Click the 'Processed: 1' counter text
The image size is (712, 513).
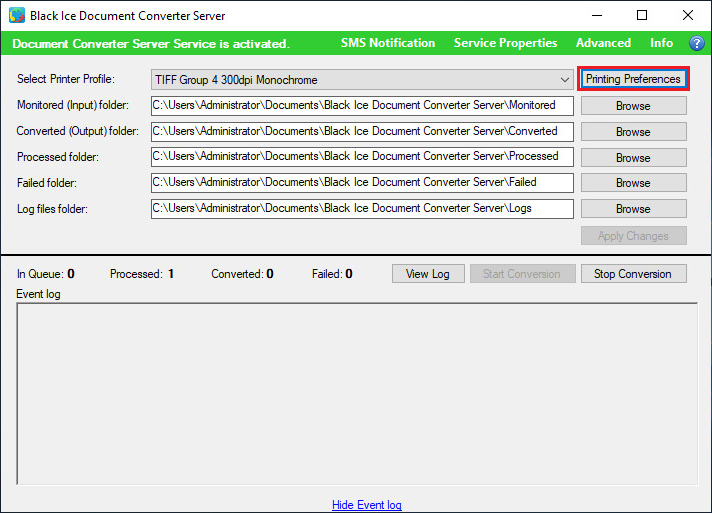pyautogui.click(x=142, y=274)
